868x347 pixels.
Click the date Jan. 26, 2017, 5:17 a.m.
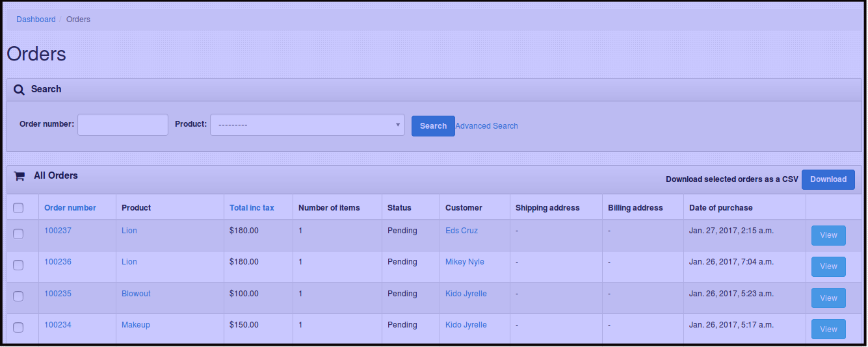click(x=731, y=325)
